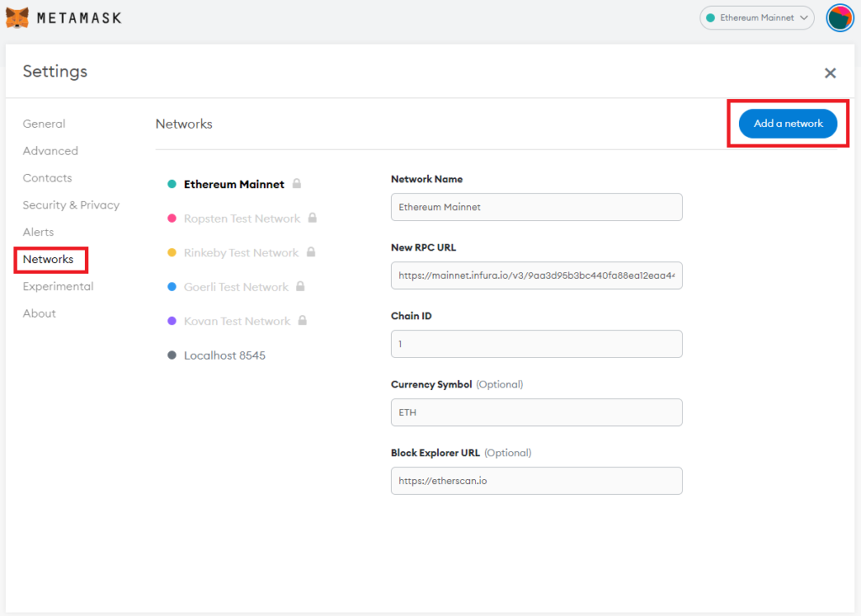Click lock icon beside Ropsten Test Network

tap(313, 218)
